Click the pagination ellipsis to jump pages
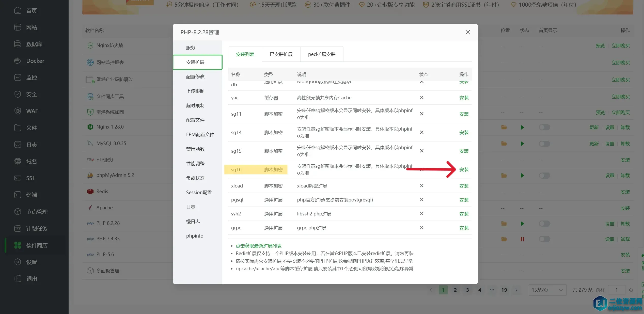Image resolution: width=644 pixels, height=314 pixels. [x=492, y=290]
